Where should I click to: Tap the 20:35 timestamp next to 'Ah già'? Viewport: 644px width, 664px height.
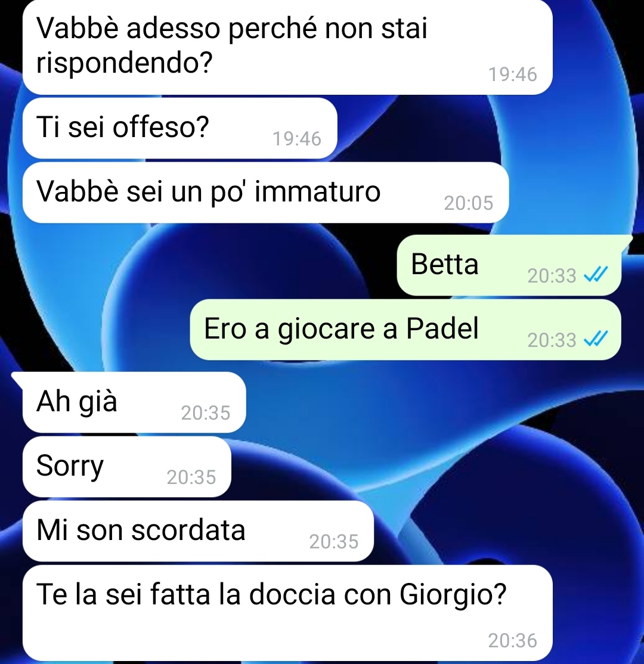coord(206,413)
